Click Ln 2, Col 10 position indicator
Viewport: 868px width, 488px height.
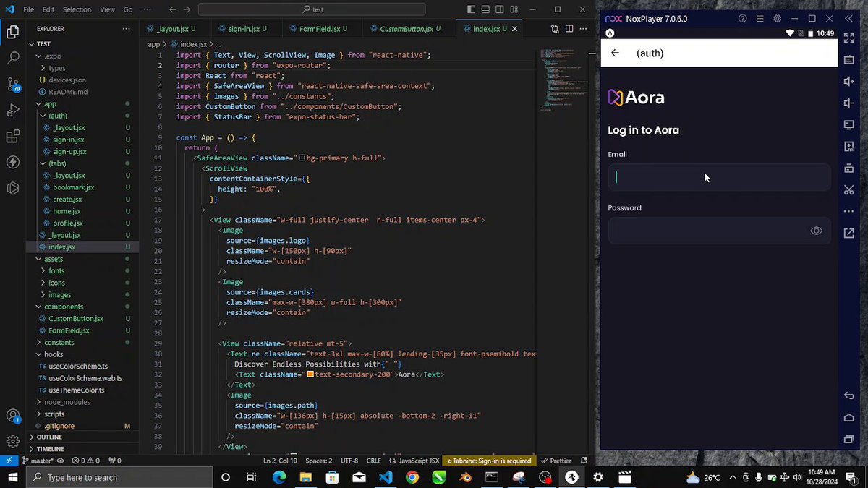click(280, 461)
